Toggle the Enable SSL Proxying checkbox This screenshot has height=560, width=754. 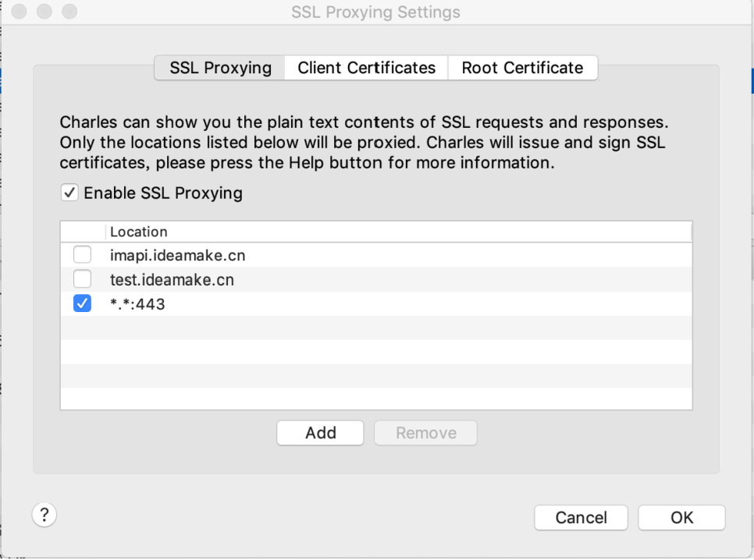[69, 193]
